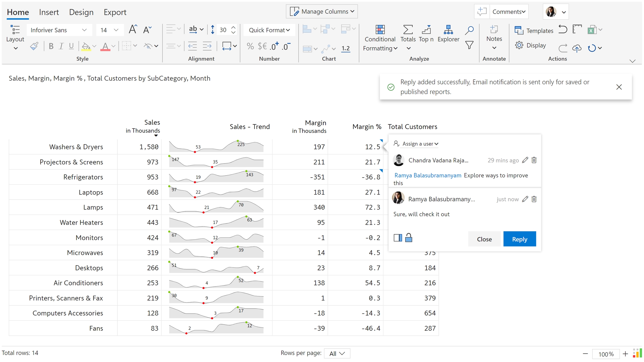
Task: Toggle the comment side panel view
Action: pyautogui.click(x=397, y=238)
